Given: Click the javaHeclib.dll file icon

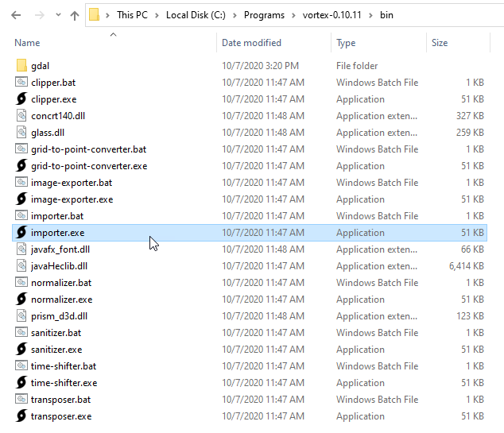Looking at the screenshot, I should (21, 265).
